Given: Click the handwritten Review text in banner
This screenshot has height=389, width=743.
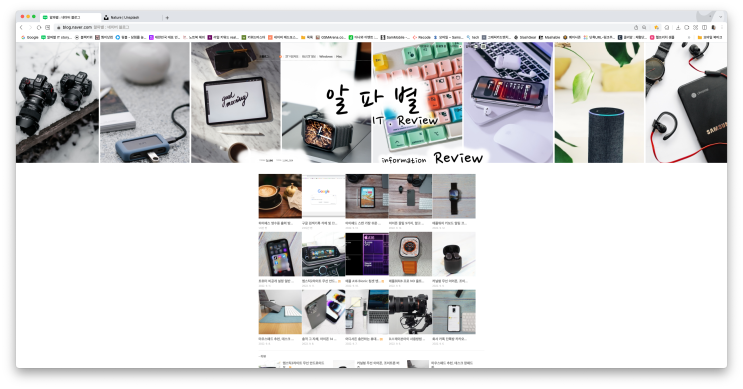Looking at the screenshot, I should 458,157.
